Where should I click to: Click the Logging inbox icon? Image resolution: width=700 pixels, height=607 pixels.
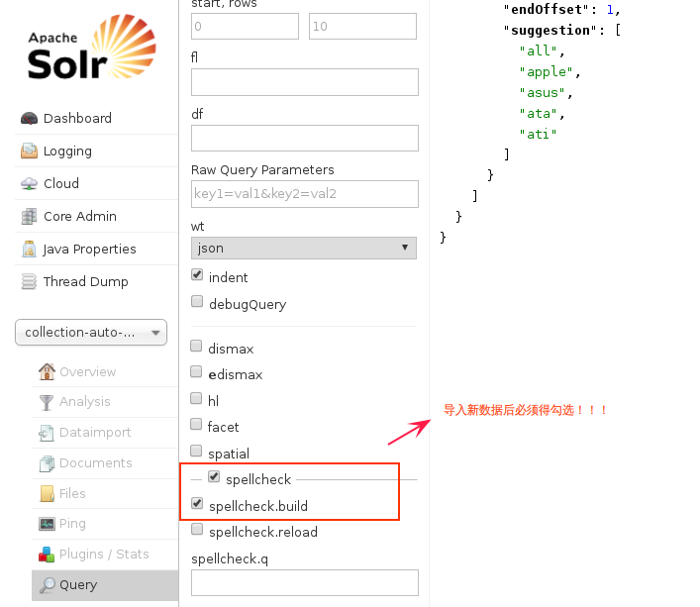click(x=29, y=151)
